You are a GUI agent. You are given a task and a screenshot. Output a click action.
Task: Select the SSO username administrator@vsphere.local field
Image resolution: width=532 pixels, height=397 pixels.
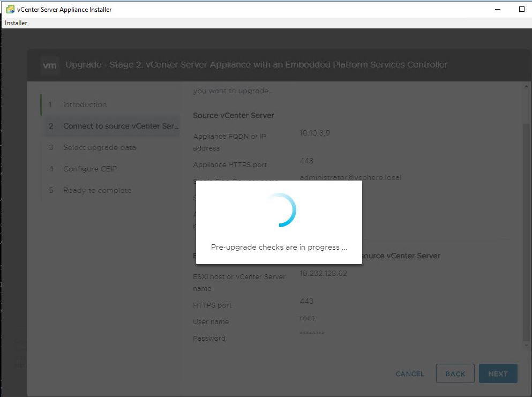pyautogui.click(x=350, y=177)
